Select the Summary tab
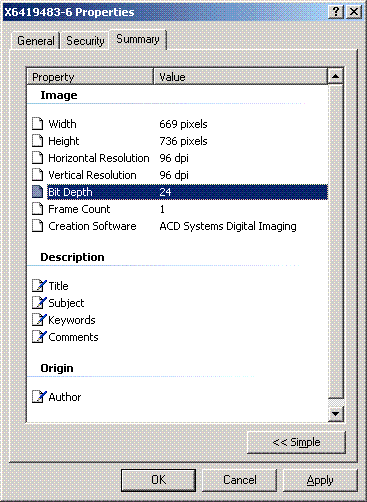This screenshot has width=367, height=502. (x=138, y=39)
